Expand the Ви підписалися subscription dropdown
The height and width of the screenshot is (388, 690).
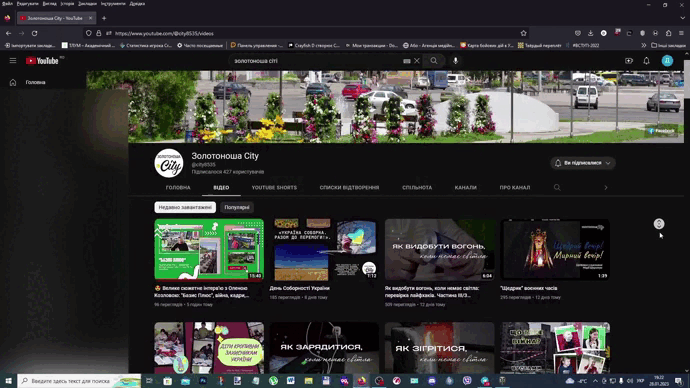coord(583,163)
